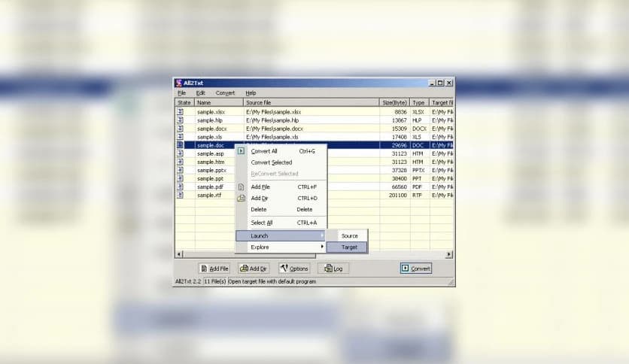Select the sample.pptx file name
Screen dimensions: 629x364
coord(212,171)
